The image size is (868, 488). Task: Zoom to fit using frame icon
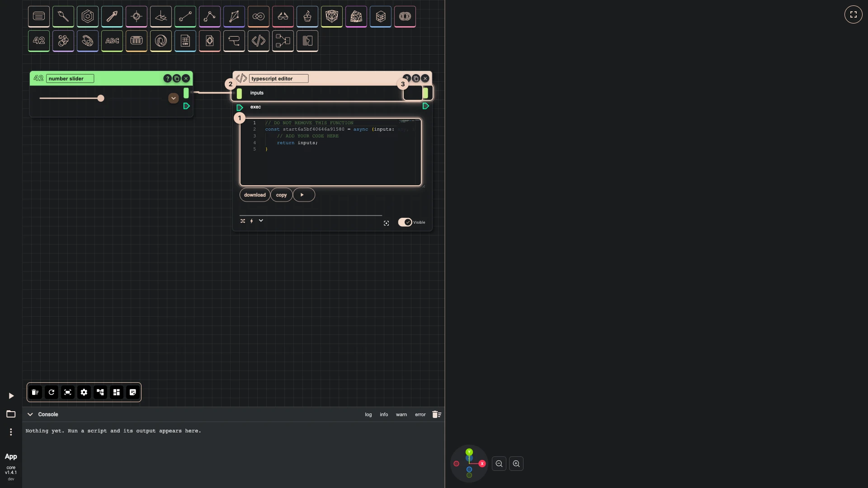pos(68,392)
